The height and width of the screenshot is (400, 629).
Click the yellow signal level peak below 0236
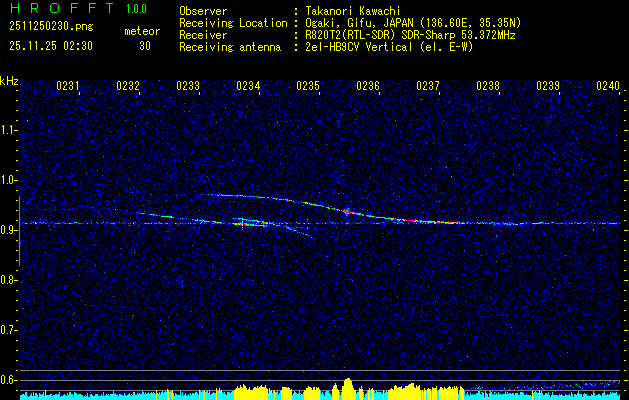[348, 388]
